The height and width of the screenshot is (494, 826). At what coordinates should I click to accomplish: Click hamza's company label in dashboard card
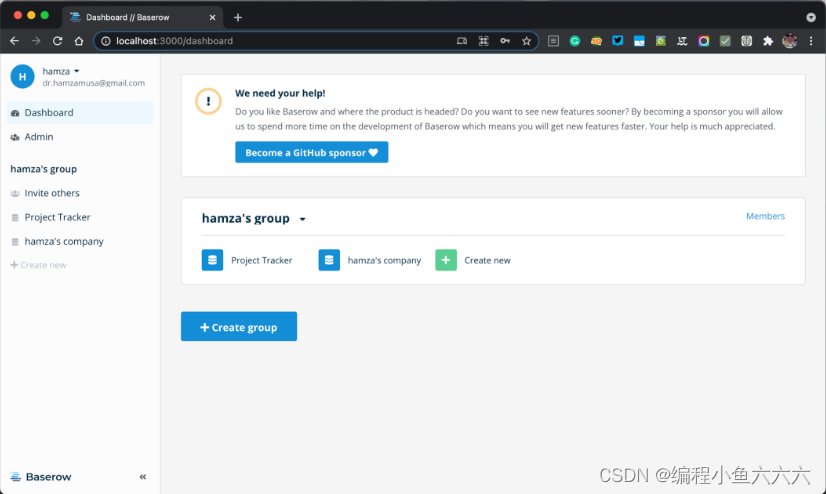384,260
